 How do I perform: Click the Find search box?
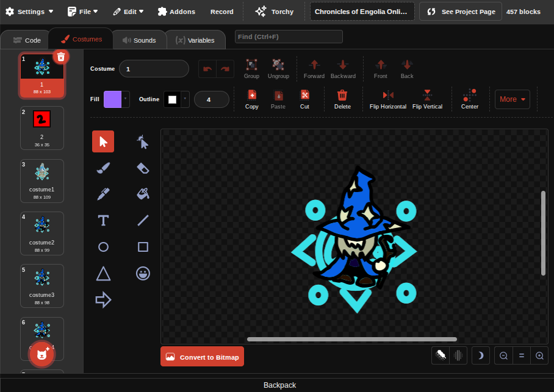click(289, 37)
